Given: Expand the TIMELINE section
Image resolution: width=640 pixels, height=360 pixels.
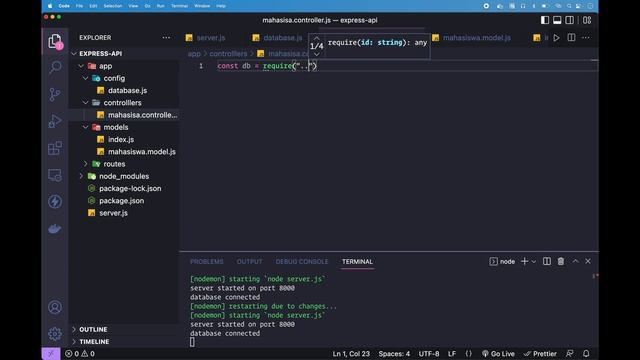Looking at the screenshot, I should [94, 342].
